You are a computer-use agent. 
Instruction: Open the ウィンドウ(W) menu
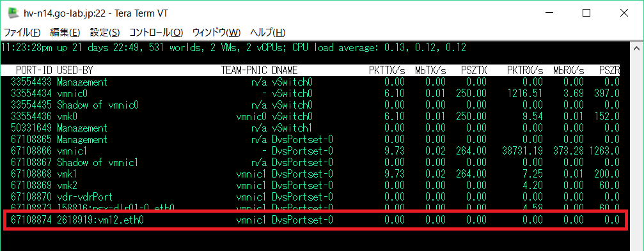tap(216, 33)
